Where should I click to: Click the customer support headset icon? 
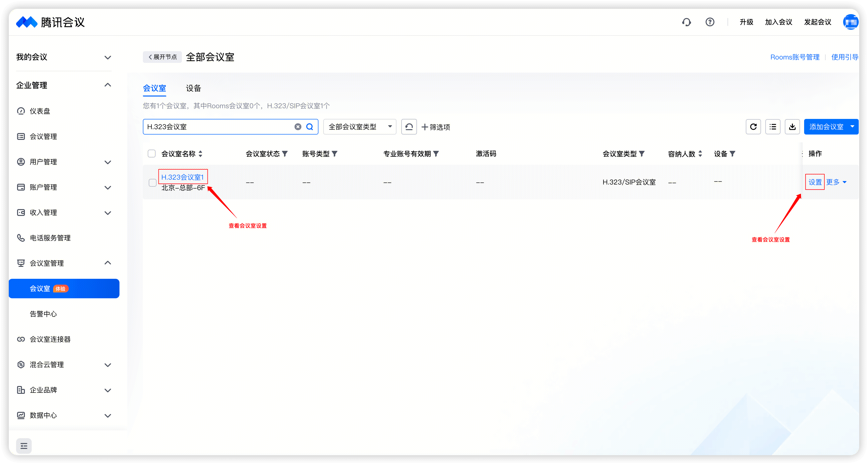click(686, 22)
